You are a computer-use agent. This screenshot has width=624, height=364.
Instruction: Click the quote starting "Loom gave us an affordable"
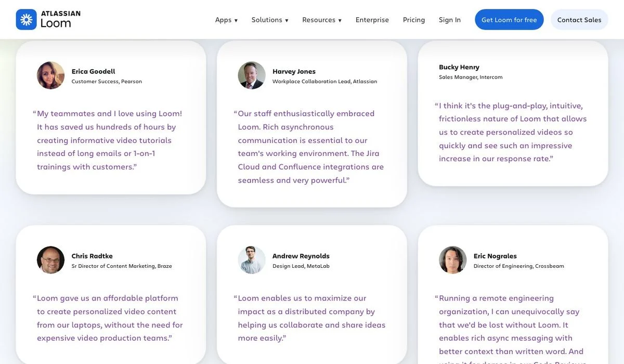[108, 318]
